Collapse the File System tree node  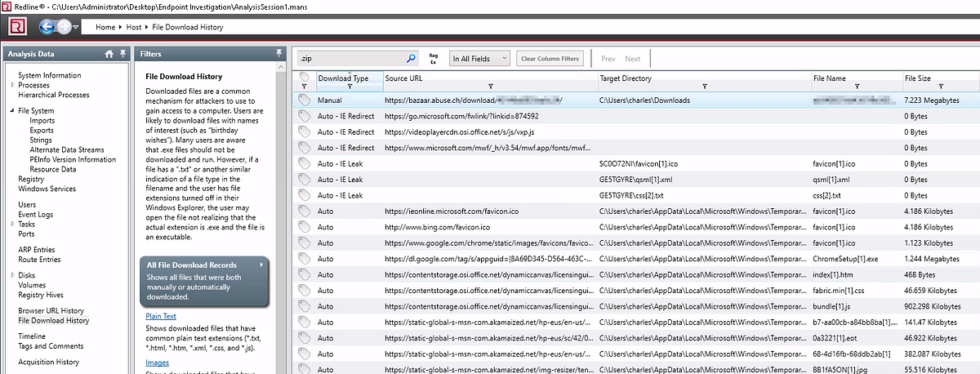point(11,110)
